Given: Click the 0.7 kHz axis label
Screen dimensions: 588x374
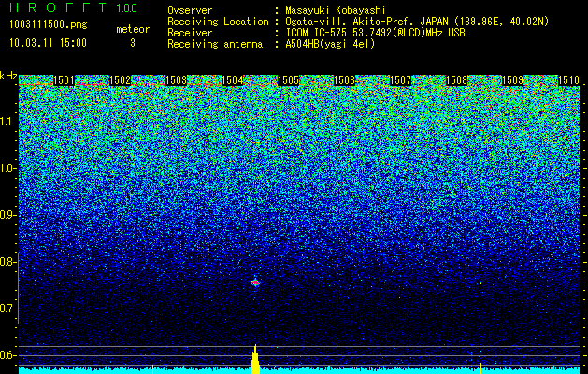Looking at the screenshot, I should click(7, 309).
